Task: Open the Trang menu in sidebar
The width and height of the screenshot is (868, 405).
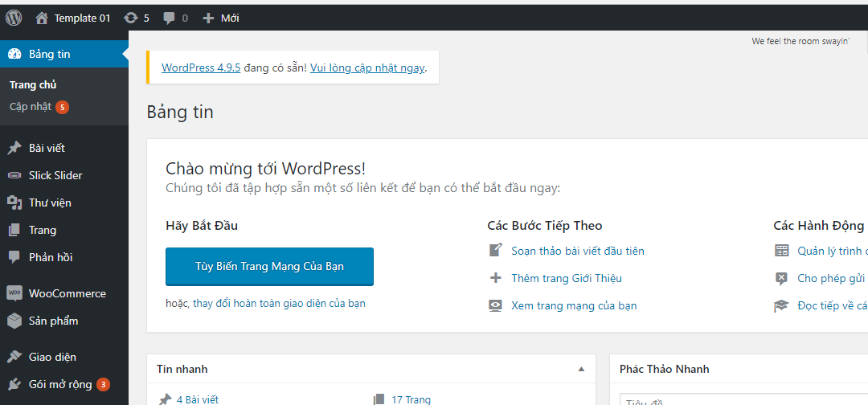Action: [64, 230]
